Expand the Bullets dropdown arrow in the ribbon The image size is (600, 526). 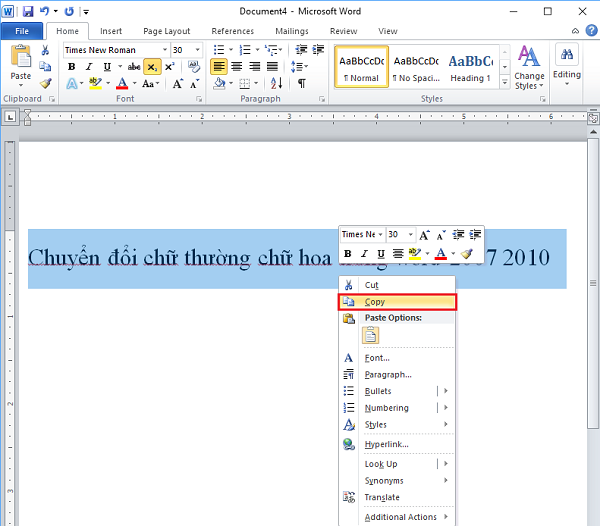click(x=231, y=50)
